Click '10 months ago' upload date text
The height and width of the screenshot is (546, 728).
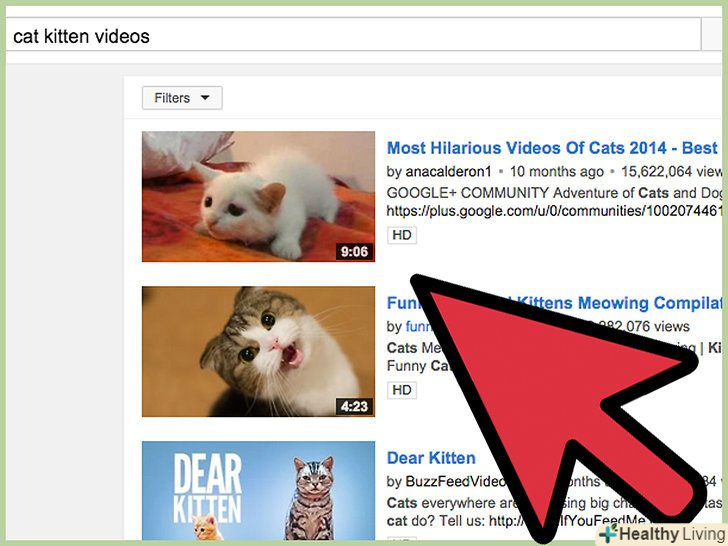point(557,171)
